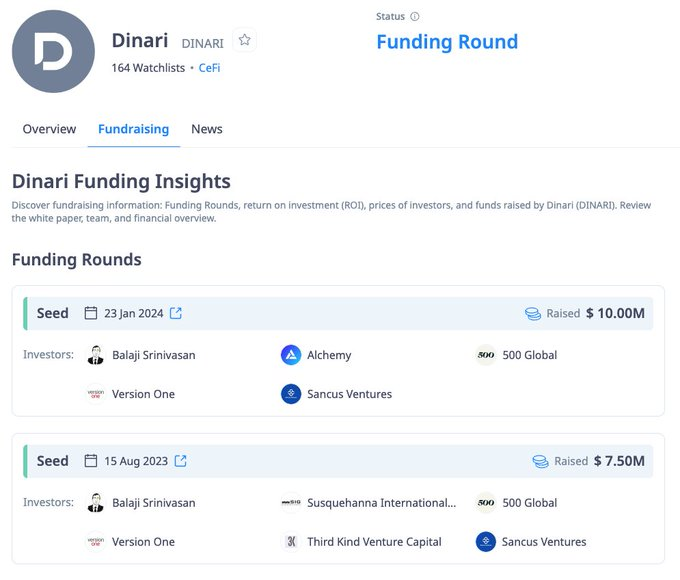Open Balaji Srinivasan investor name in Jan 2024 round
This screenshot has height=580, width=680.
[154, 355]
